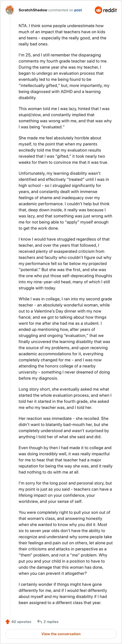Click the paragraph beginning 'I'm 25, and'
The width and height of the screenshot is (122, 644).
pyautogui.click(x=64, y=76)
